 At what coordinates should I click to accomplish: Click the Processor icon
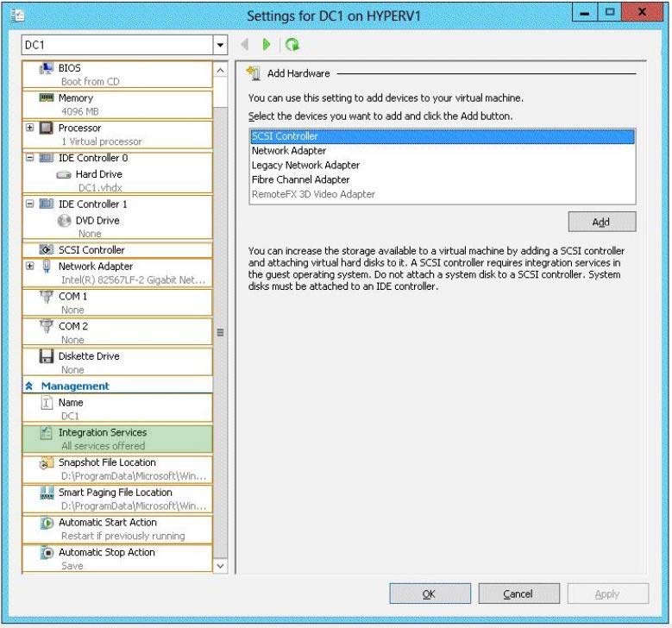click(x=47, y=128)
